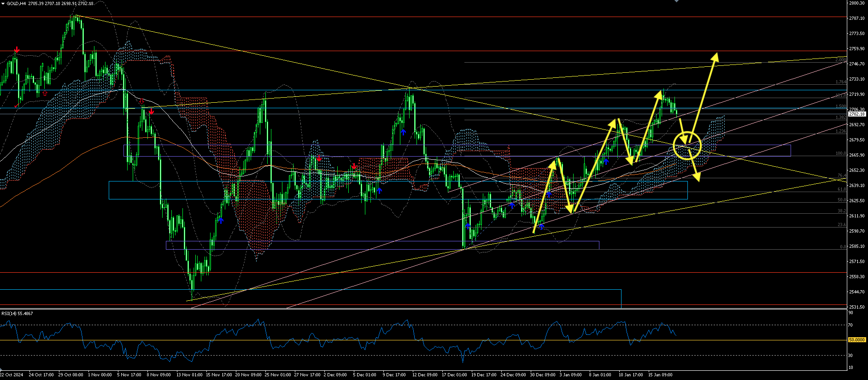Click the 2665.90 price scale label
868x380 pixels.
pos(856,155)
